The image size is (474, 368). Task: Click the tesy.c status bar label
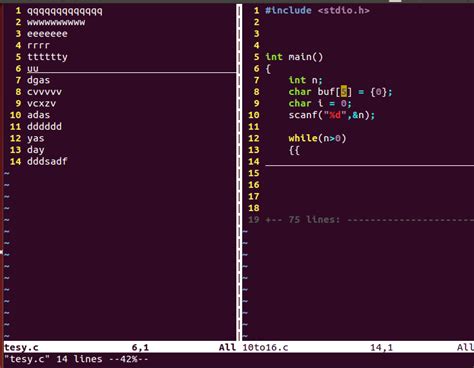pyautogui.click(x=21, y=348)
